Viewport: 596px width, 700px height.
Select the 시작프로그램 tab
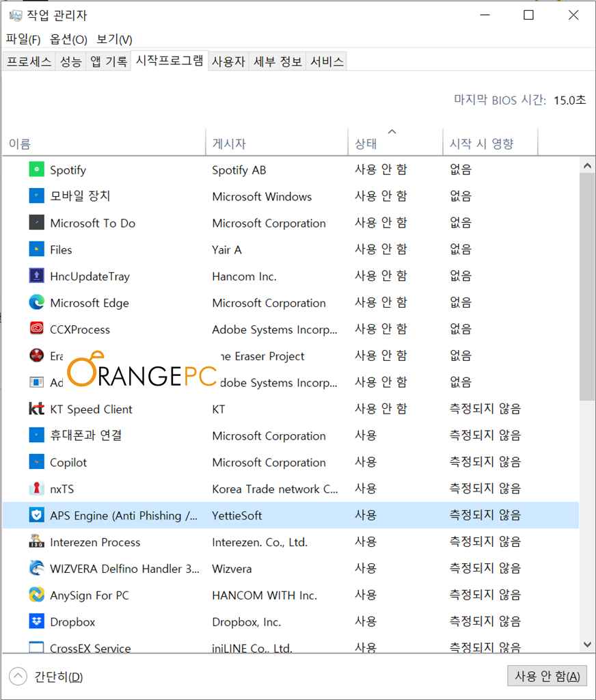tap(170, 60)
